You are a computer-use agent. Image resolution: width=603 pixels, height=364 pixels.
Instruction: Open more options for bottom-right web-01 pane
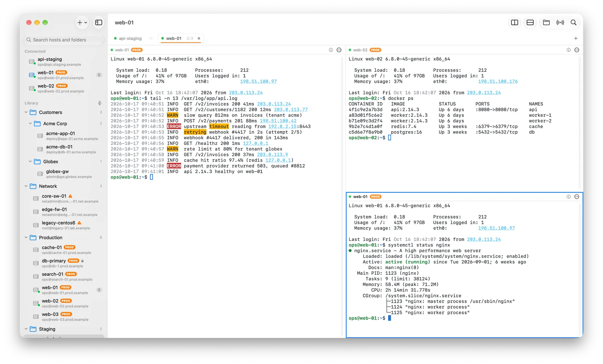(x=577, y=197)
